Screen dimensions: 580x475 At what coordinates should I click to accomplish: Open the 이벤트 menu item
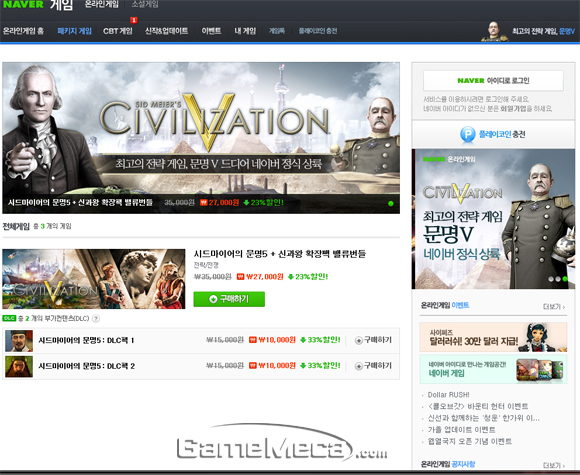[x=211, y=31]
